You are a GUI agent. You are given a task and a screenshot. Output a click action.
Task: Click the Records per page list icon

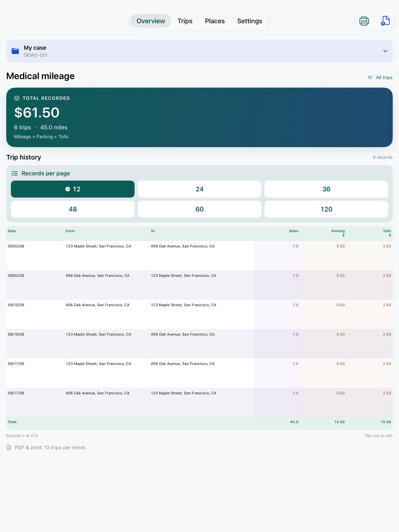click(x=15, y=174)
